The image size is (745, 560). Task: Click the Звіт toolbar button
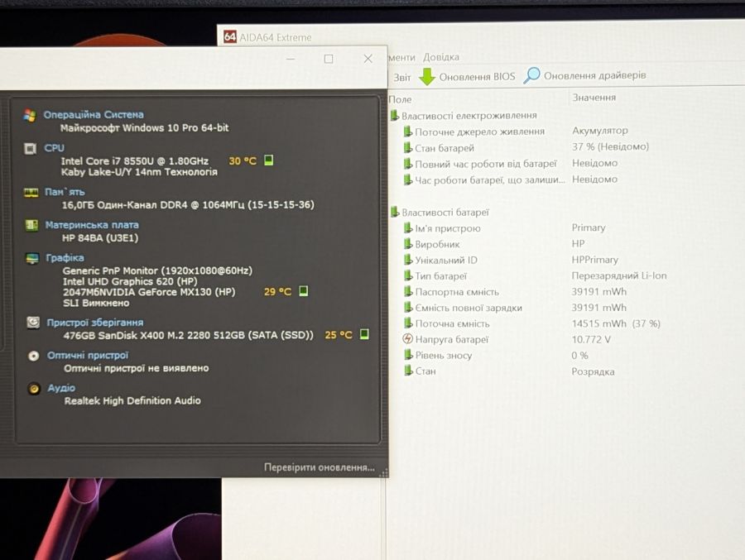tap(402, 77)
